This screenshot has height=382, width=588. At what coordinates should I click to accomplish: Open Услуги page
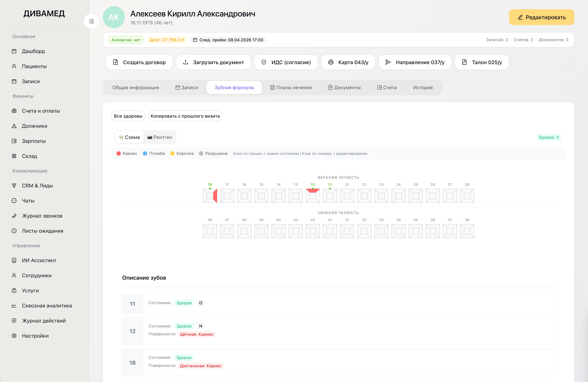tap(30, 291)
